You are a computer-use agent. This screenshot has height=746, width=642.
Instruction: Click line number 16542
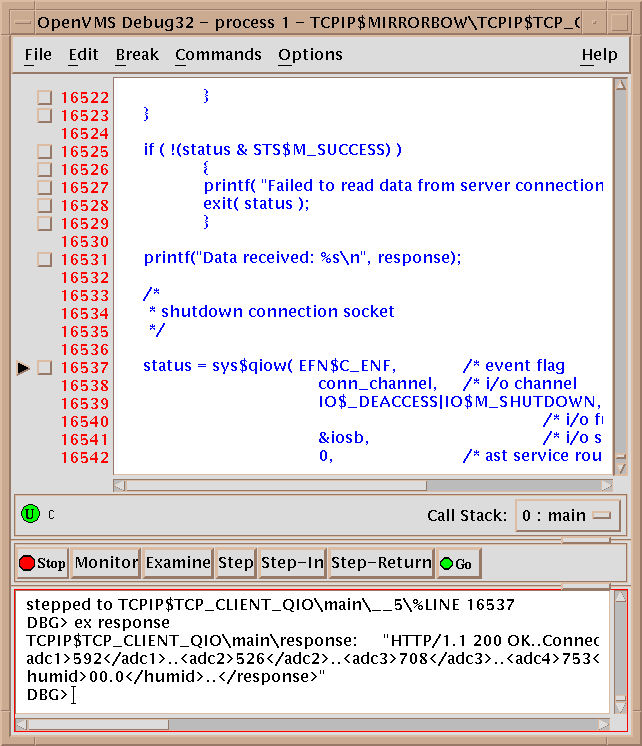click(x=85, y=458)
